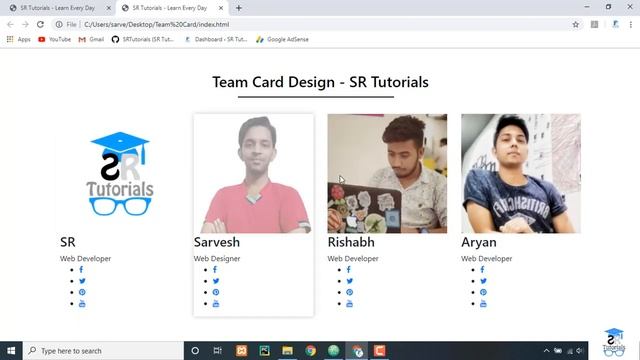Open Sarvesh's Facebook icon link
The image size is (640, 360).
[x=215, y=269]
